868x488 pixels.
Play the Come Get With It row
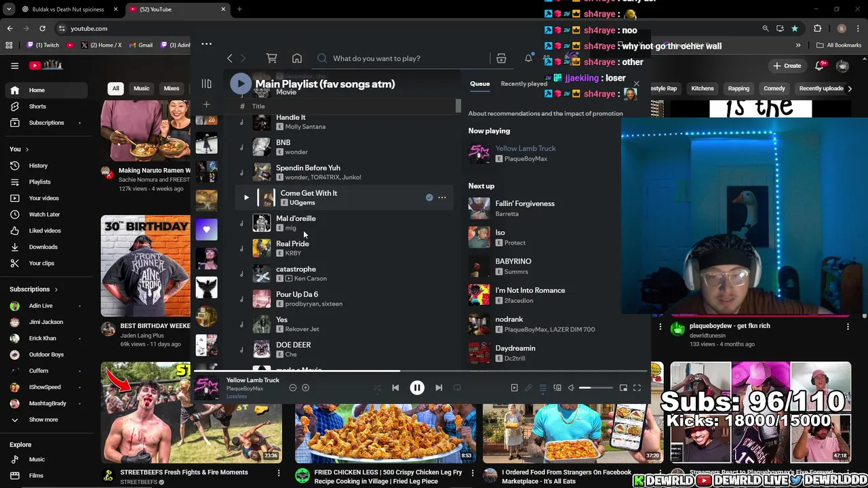pos(246,197)
